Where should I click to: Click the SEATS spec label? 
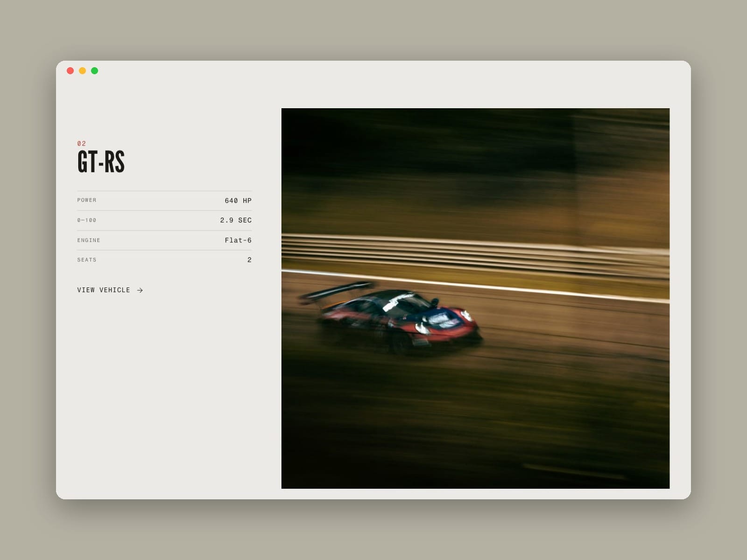coord(87,260)
